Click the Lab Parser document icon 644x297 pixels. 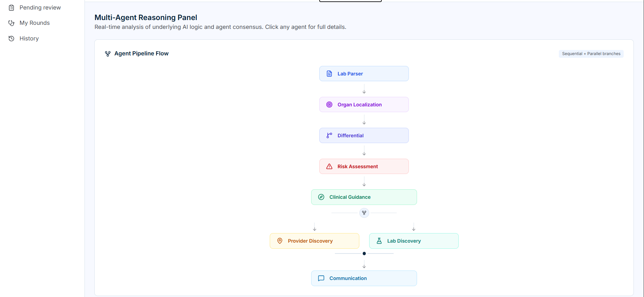tap(329, 74)
